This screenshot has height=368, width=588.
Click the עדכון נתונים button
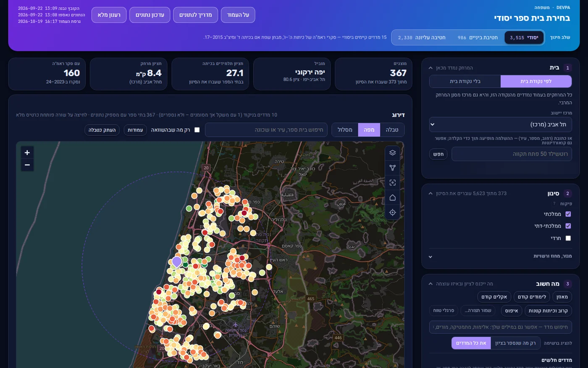point(150,15)
